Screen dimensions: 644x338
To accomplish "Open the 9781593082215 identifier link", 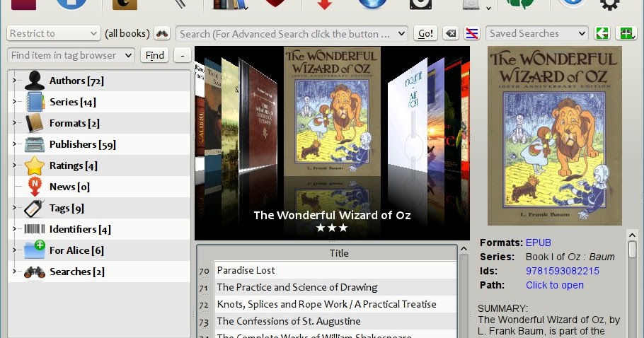I will pyautogui.click(x=563, y=271).
